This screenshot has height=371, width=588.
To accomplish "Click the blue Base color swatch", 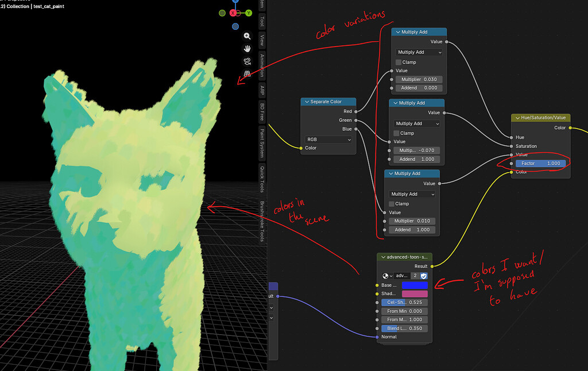I will point(415,285).
